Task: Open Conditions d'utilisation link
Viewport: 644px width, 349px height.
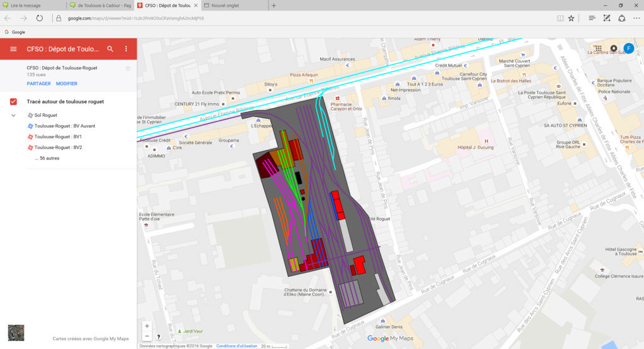Action: [x=236, y=346]
